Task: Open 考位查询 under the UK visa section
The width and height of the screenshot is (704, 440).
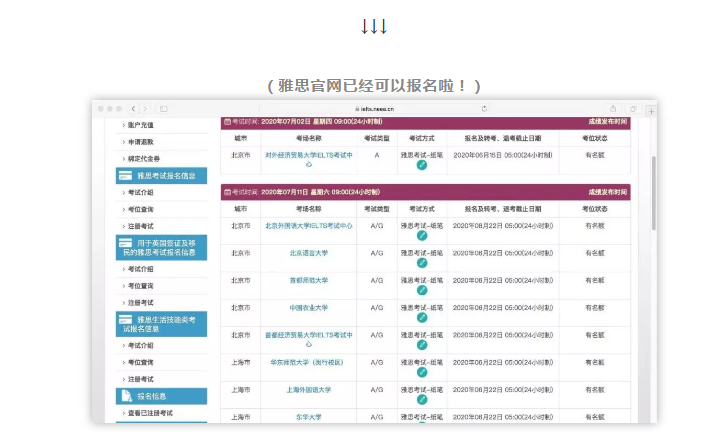Action: pos(141,286)
